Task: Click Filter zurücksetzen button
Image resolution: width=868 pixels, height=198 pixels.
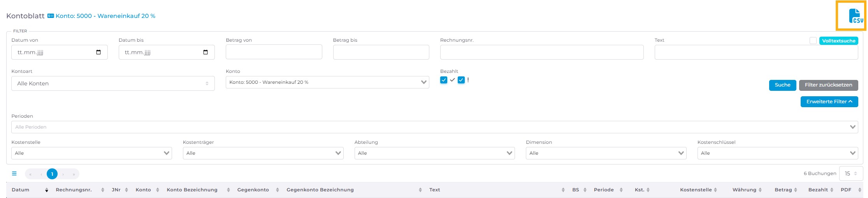Action: coord(828,85)
